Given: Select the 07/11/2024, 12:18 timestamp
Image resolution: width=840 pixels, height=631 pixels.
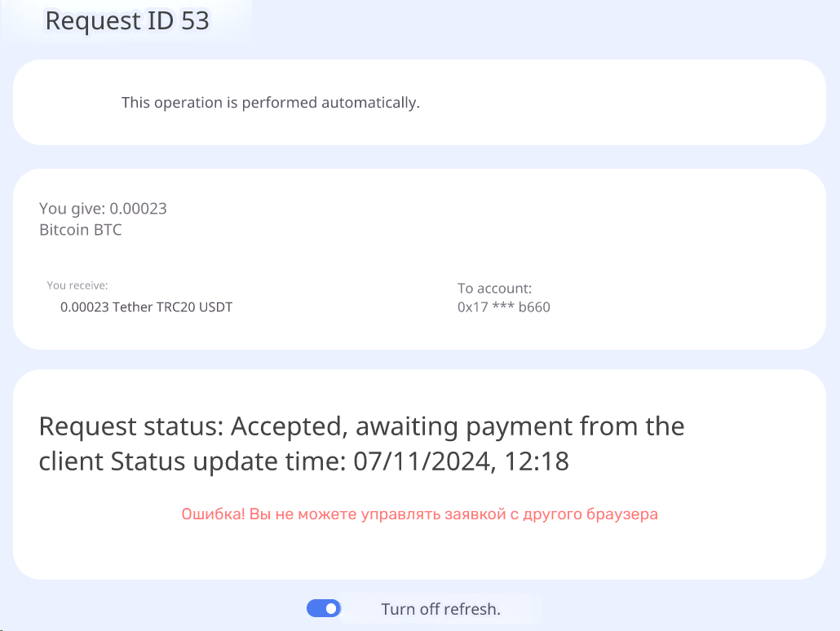Looking at the screenshot, I should (461, 461).
